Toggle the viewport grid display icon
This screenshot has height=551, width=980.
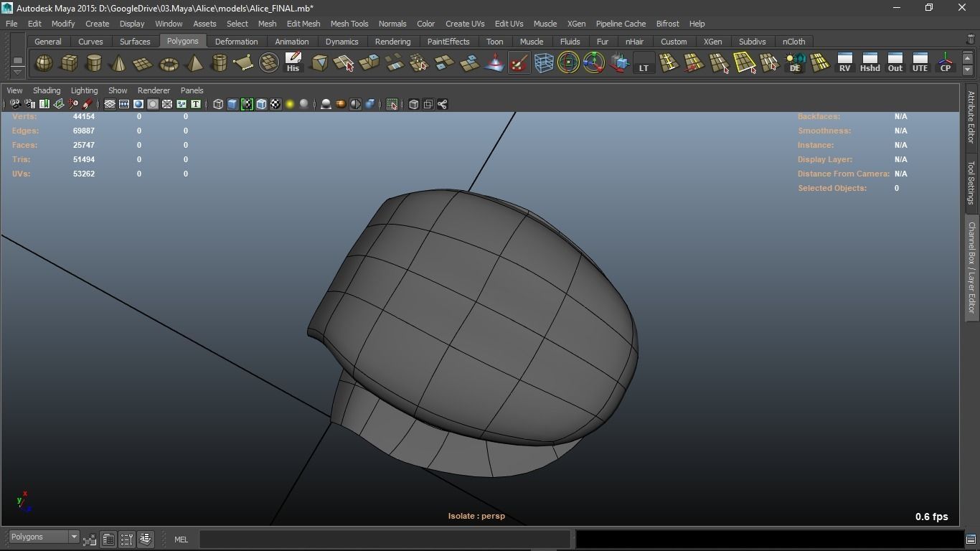(110, 104)
